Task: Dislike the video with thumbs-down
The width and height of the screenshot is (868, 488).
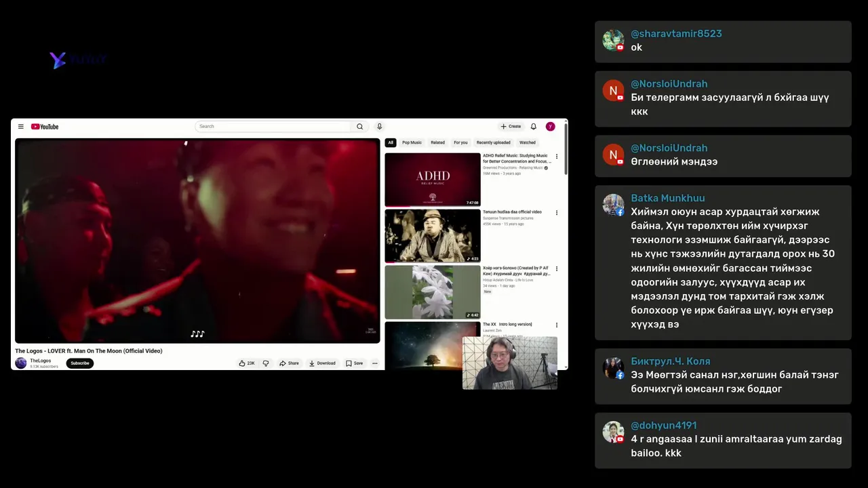Action: point(266,363)
